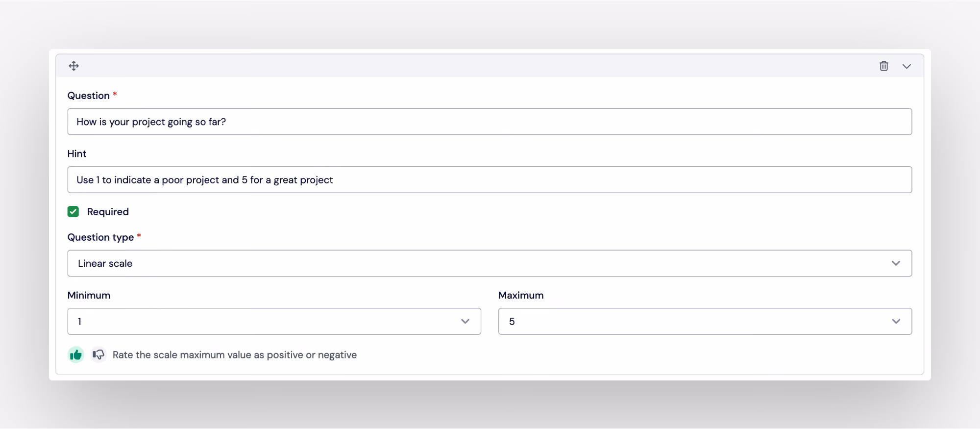The width and height of the screenshot is (980, 429).
Task: Click the chevron arrow in the Maximum field
Action: click(896, 322)
